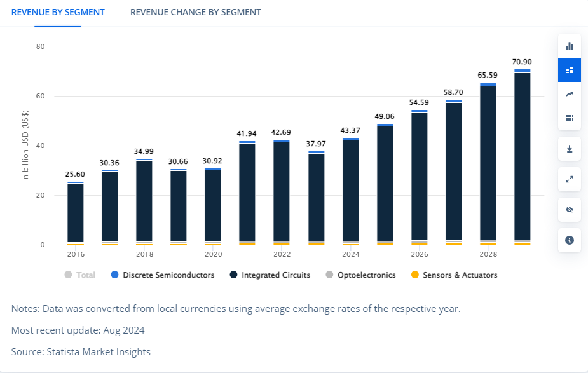Select the 2018 bar labeled 34.99

coord(144,201)
